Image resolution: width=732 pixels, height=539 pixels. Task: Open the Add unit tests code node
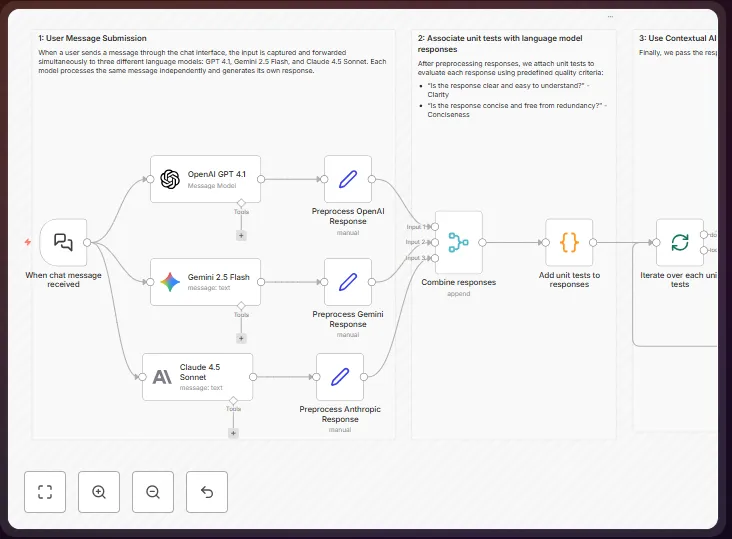click(x=569, y=242)
